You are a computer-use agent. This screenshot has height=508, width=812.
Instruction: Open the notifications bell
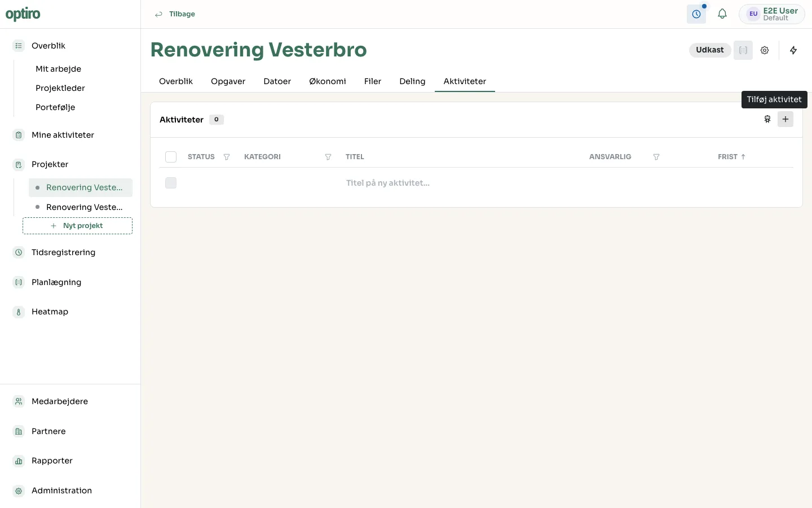(722, 14)
